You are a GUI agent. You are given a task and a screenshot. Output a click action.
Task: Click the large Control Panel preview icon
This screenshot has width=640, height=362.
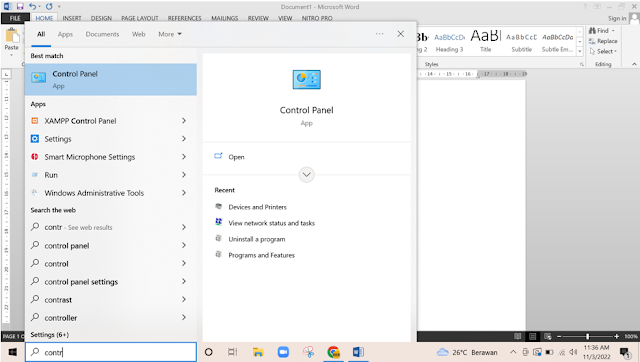pos(307,79)
